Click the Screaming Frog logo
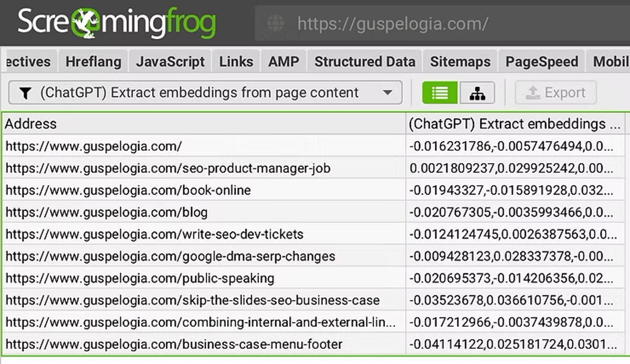Screen dimensions: 630x364 [x=117, y=23]
